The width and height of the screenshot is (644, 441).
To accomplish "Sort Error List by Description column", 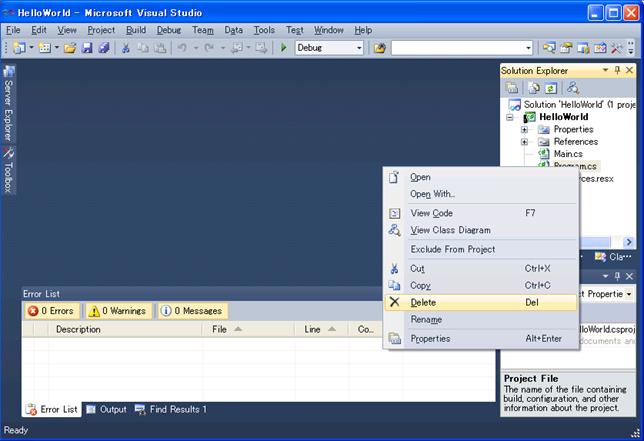I will tap(125, 329).
